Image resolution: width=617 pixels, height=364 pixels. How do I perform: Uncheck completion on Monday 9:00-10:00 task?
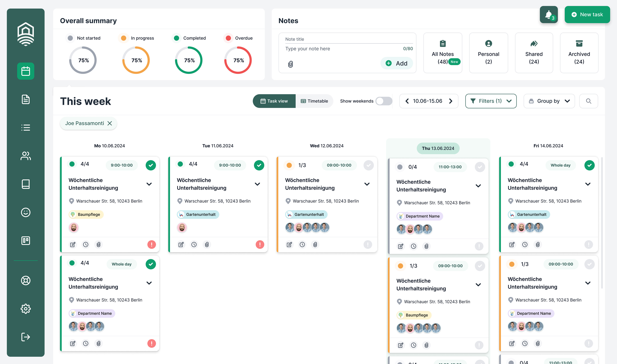pyautogui.click(x=151, y=165)
